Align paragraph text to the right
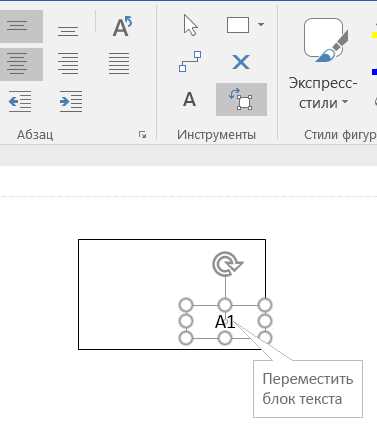 (x=68, y=63)
